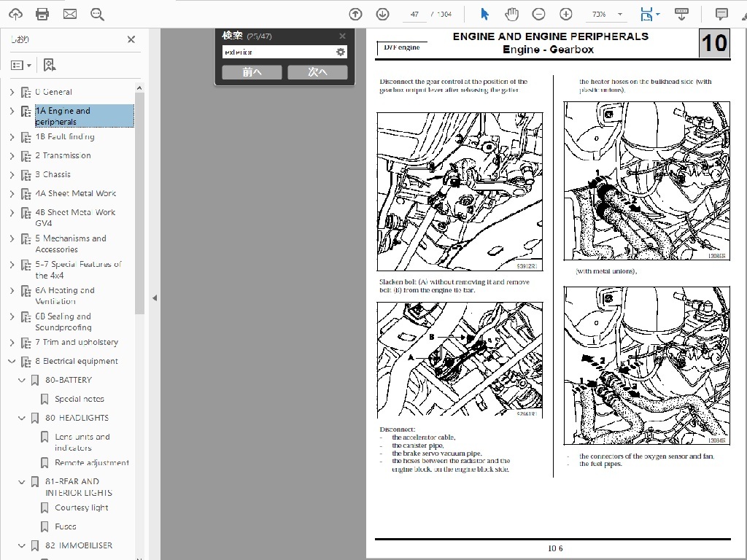Open the '2 Transmission' bookmark
Image resolution: width=747 pixels, height=560 pixels.
point(63,156)
